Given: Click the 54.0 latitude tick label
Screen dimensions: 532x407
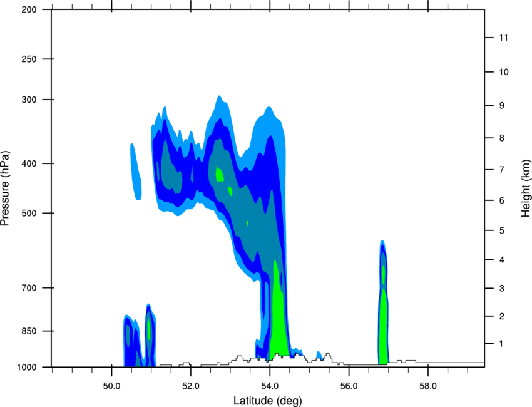Looking at the screenshot, I should 270,386.
